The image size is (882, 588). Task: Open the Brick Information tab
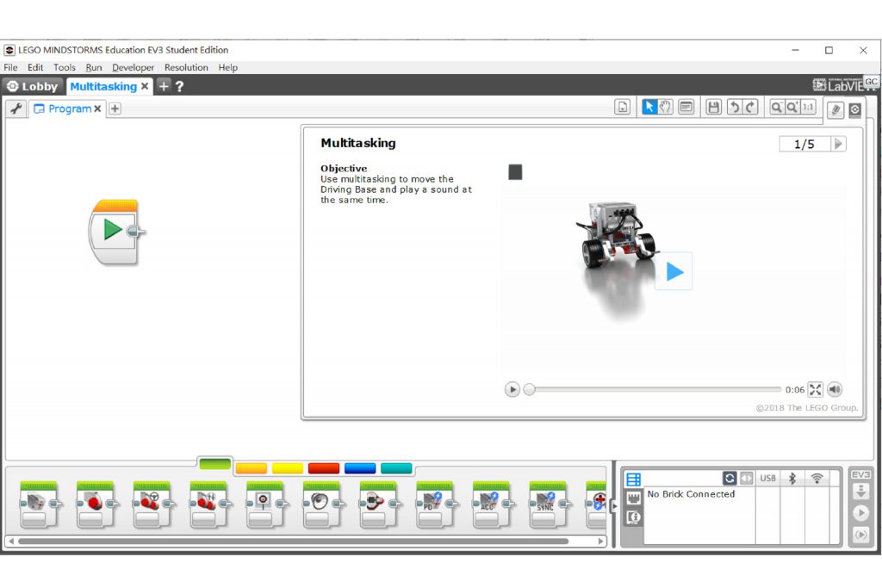[x=633, y=517]
